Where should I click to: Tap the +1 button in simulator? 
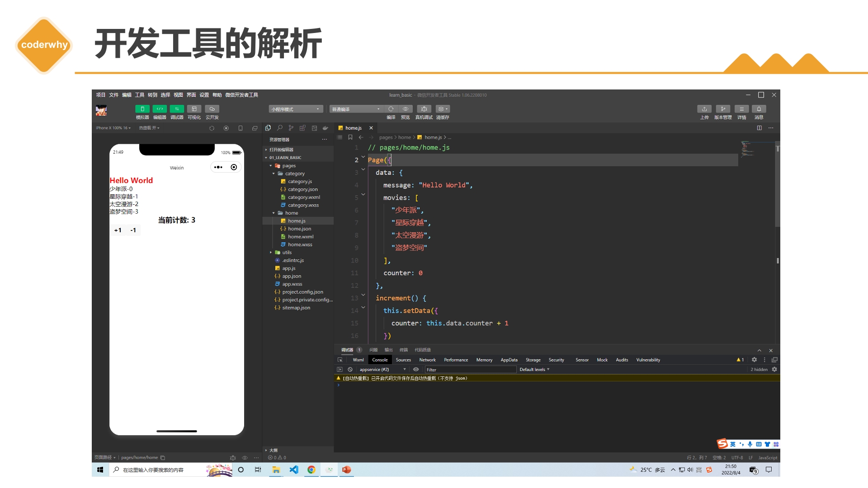pyautogui.click(x=118, y=230)
